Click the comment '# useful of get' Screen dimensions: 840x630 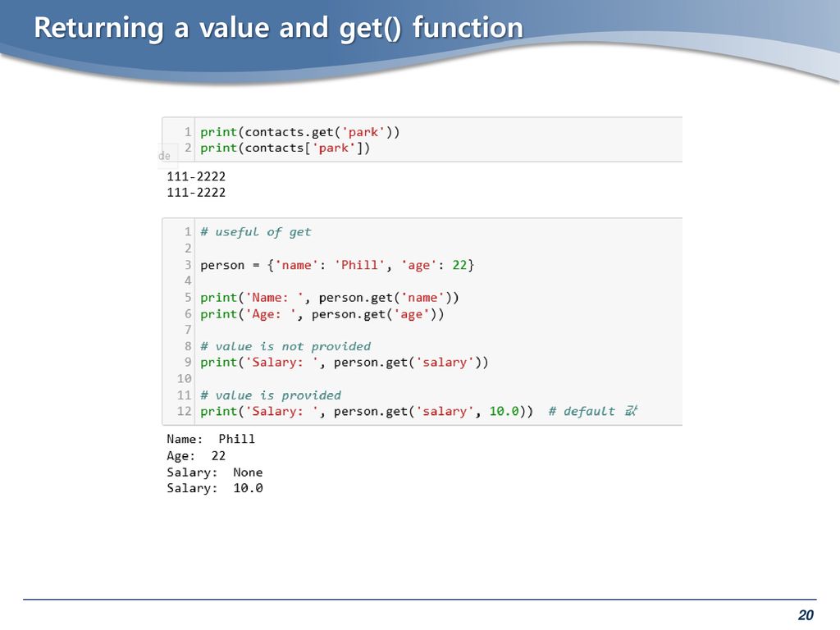click(x=256, y=232)
